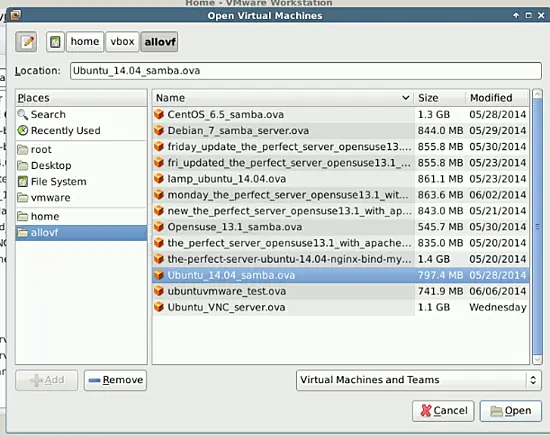Select Ubuntu_VNC_server.ova file name

pos(226,307)
